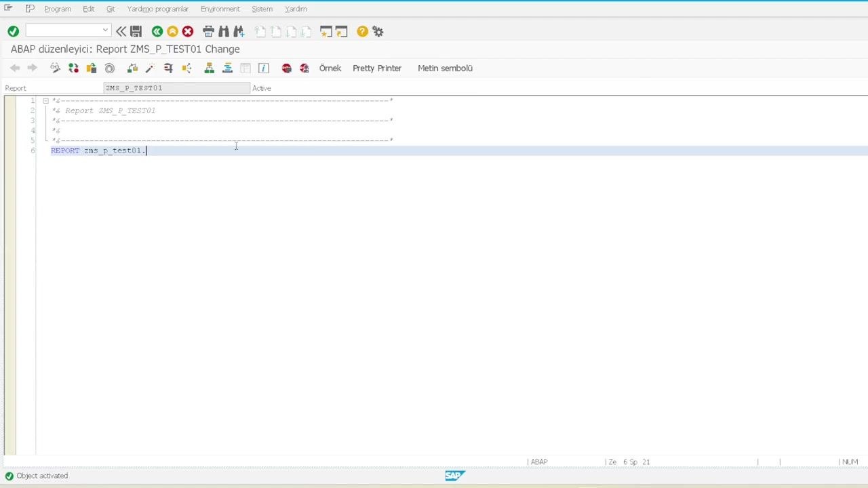Click the yellow Exit icon

pos(172,31)
